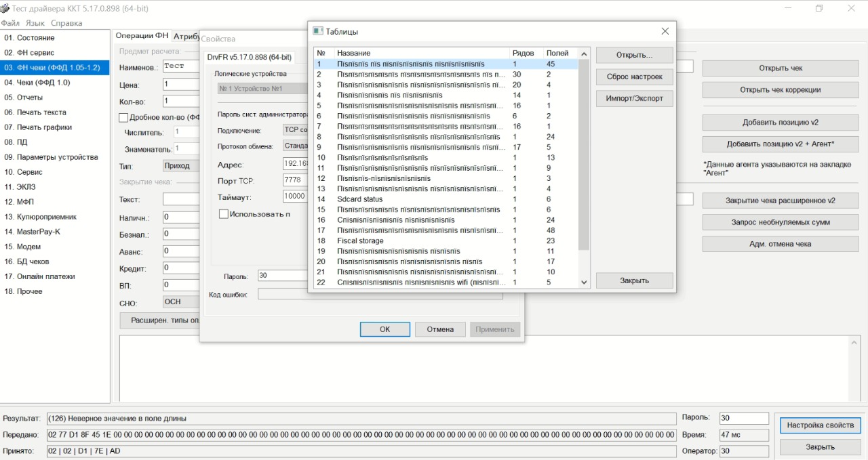The image size is (868, 460).
Task: Sort the table by the 'Рядов' column header
Action: pos(523,53)
